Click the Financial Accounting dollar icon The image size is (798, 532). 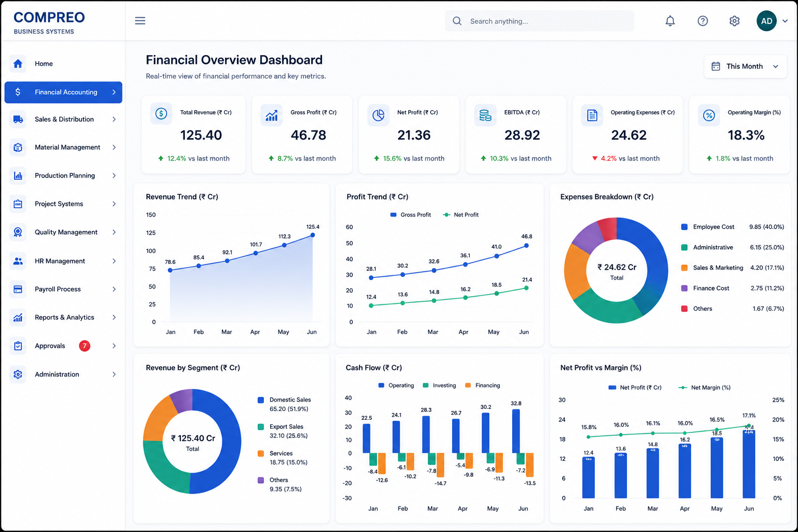(x=18, y=92)
